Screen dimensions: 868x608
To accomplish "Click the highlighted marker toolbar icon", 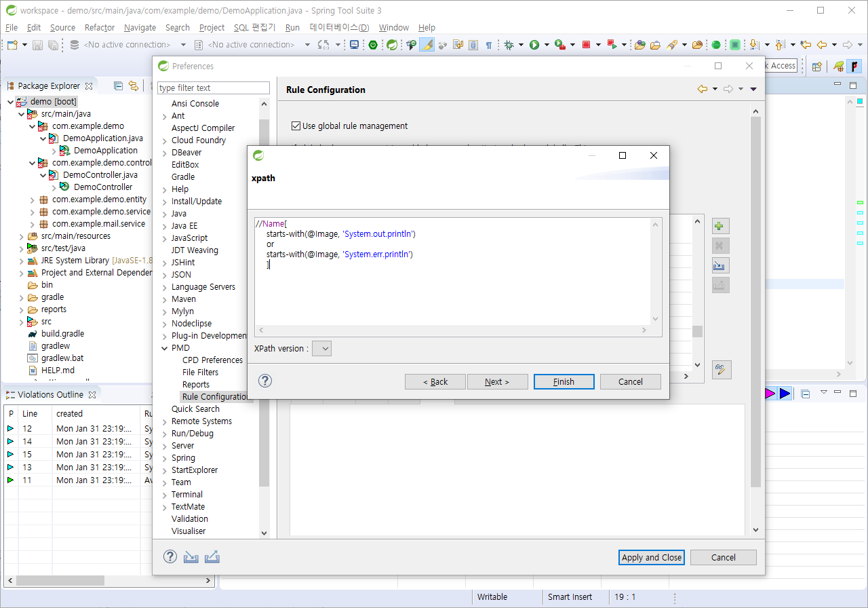I will (x=427, y=45).
